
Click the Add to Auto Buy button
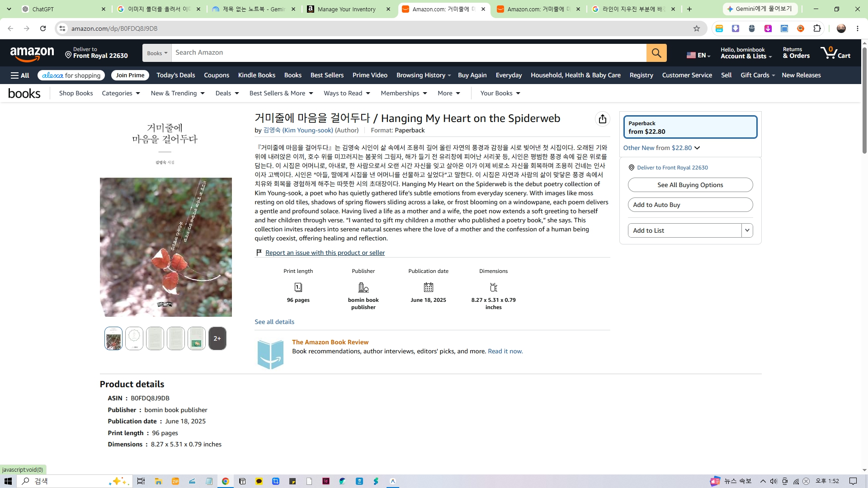(x=690, y=205)
